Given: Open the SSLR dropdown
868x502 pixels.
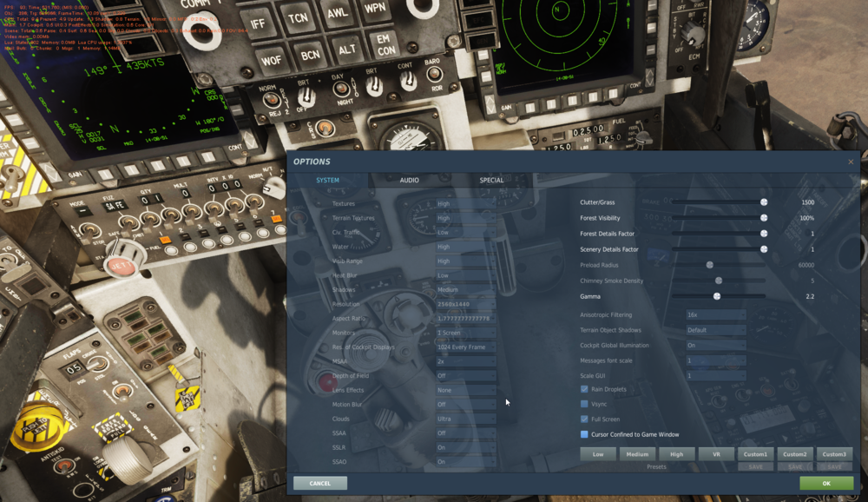Looking at the screenshot, I should click(x=465, y=447).
